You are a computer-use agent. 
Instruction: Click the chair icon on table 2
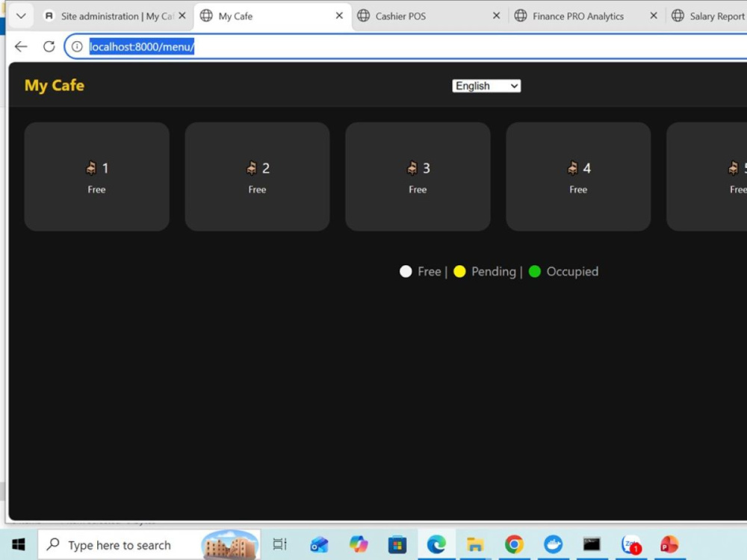(x=252, y=168)
